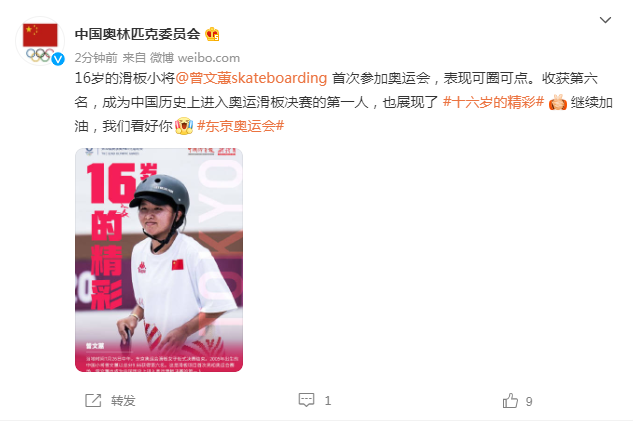The image size is (633, 421).
Task: Click the post text body
Action: tap(344, 102)
